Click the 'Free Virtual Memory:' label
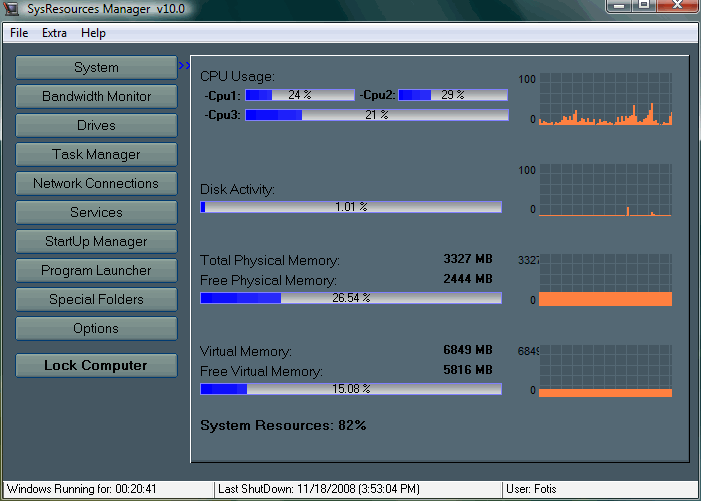Screen dimensions: 701x501 coord(262,371)
